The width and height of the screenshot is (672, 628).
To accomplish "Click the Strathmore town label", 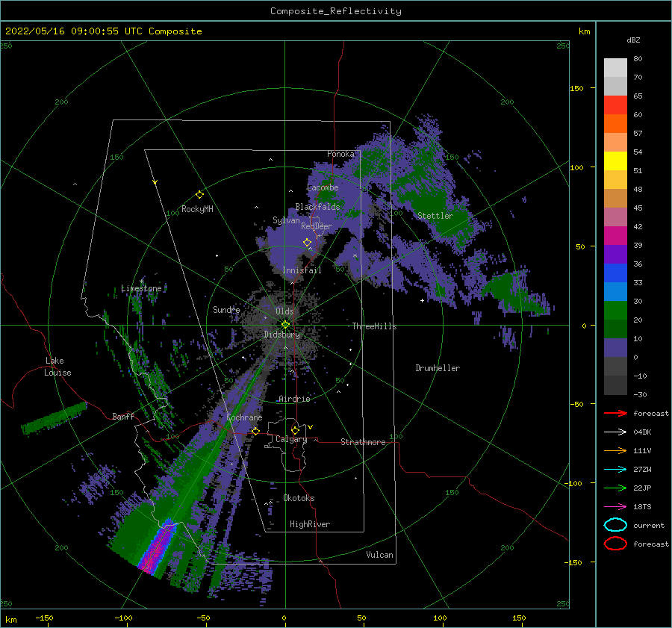I will [x=363, y=442].
